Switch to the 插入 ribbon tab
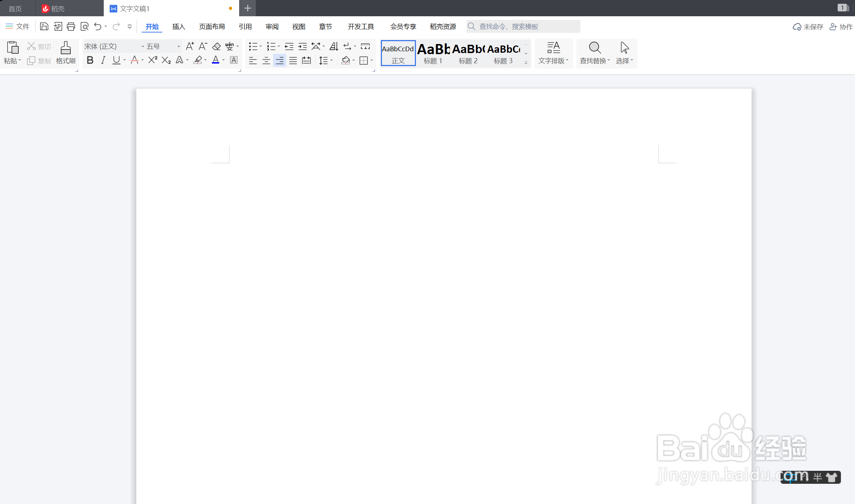855x504 pixels. point(179,27)
